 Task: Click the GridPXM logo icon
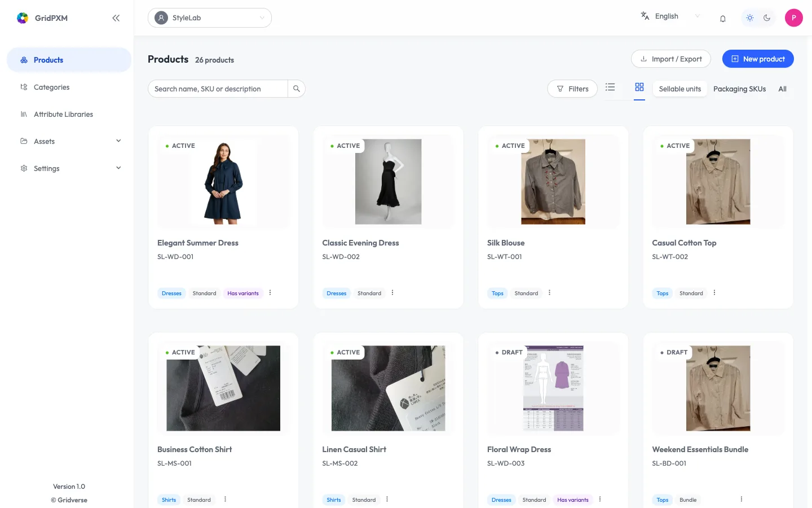23,18
